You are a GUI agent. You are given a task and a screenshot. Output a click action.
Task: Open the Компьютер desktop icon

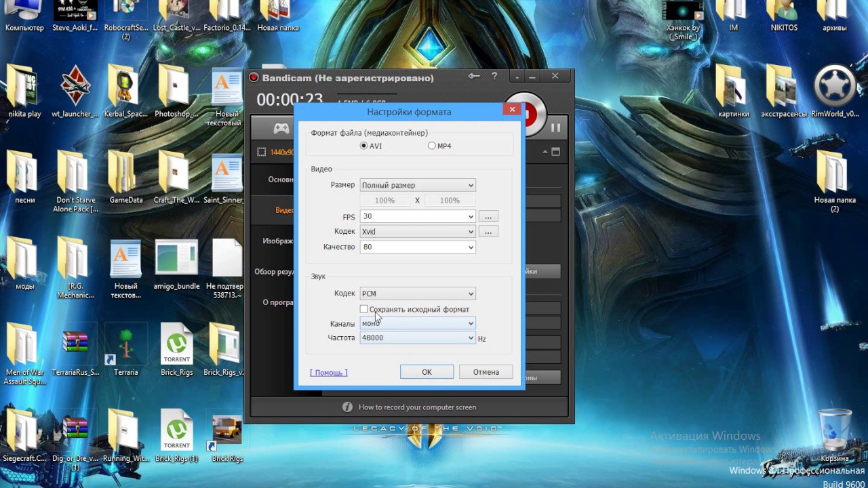coord(24,16)
